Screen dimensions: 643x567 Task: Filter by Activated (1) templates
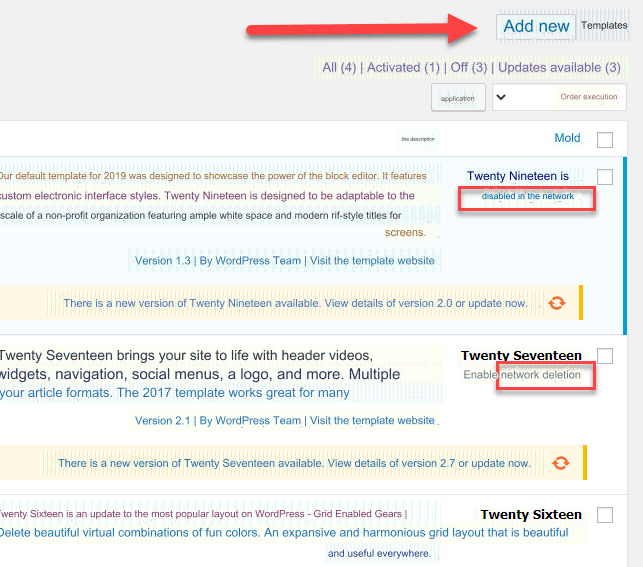tap(403, 68)
